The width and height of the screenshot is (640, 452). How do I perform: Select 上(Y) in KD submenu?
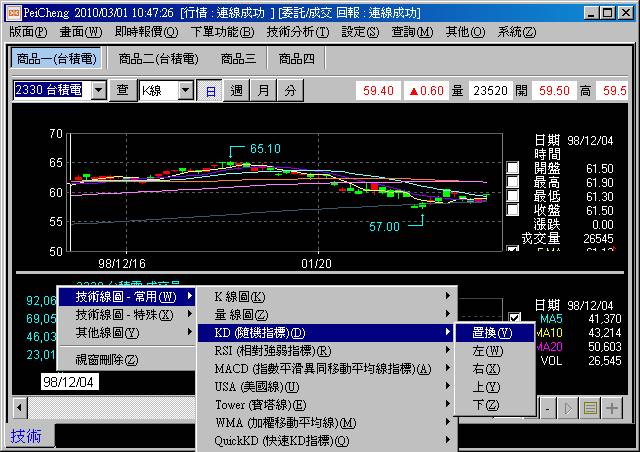[495, 386]
